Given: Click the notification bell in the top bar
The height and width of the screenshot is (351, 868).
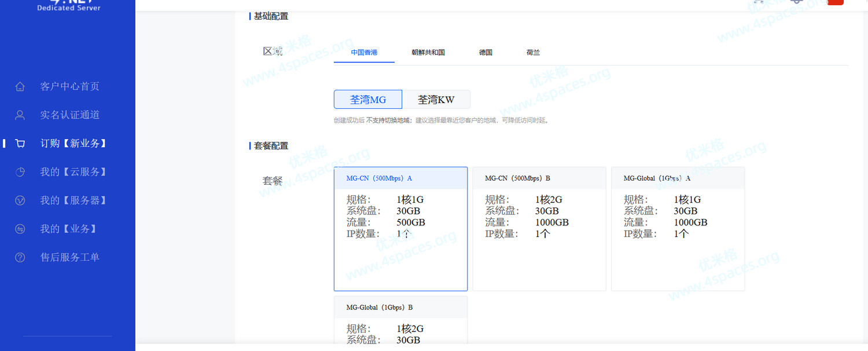Looking at the screenshot, I should point(797,2).
